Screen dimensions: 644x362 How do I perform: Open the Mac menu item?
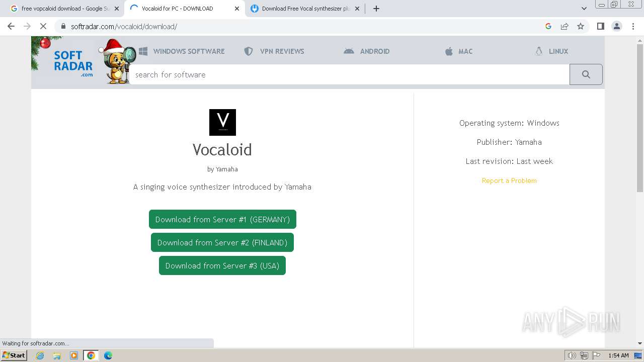459,51
